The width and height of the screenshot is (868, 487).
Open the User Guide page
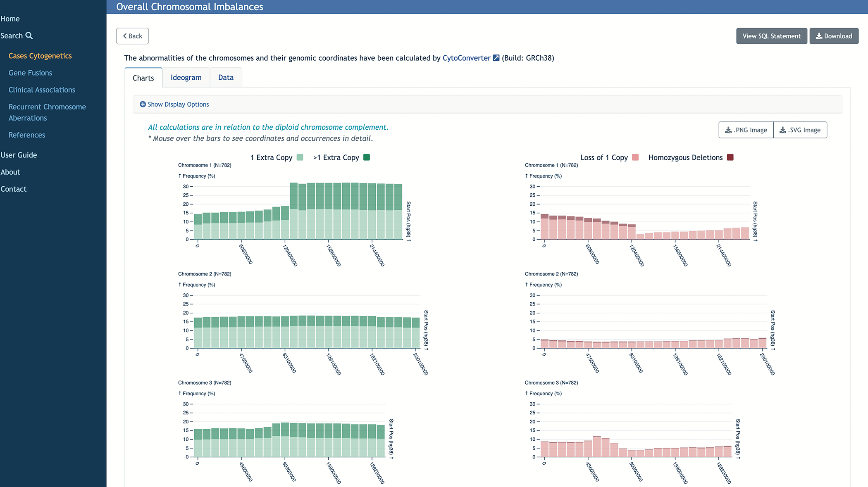19,155
